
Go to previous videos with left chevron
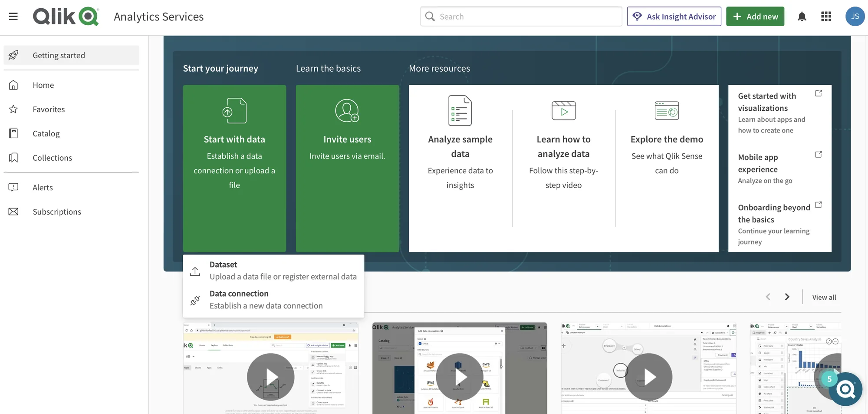pyautogui.click(x=768, y=297)
